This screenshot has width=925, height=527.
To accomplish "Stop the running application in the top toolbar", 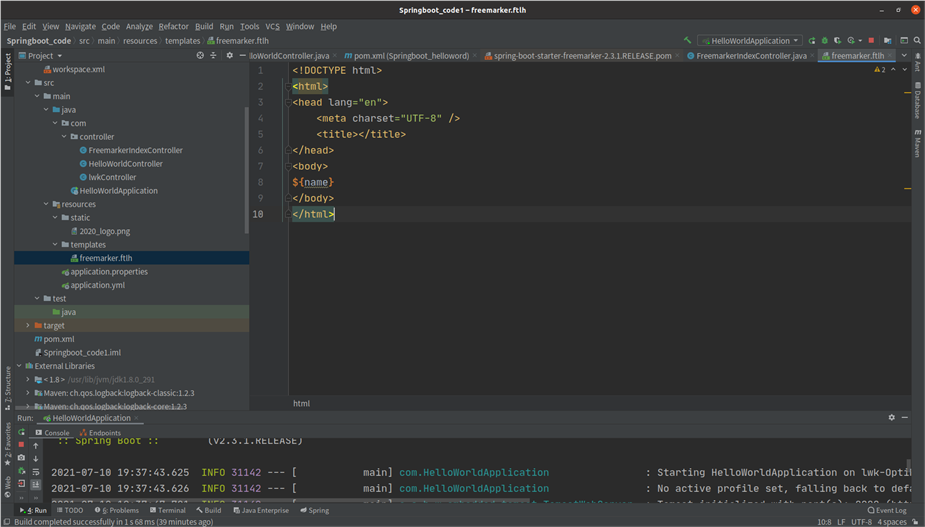I will click(x=871, y=41).
